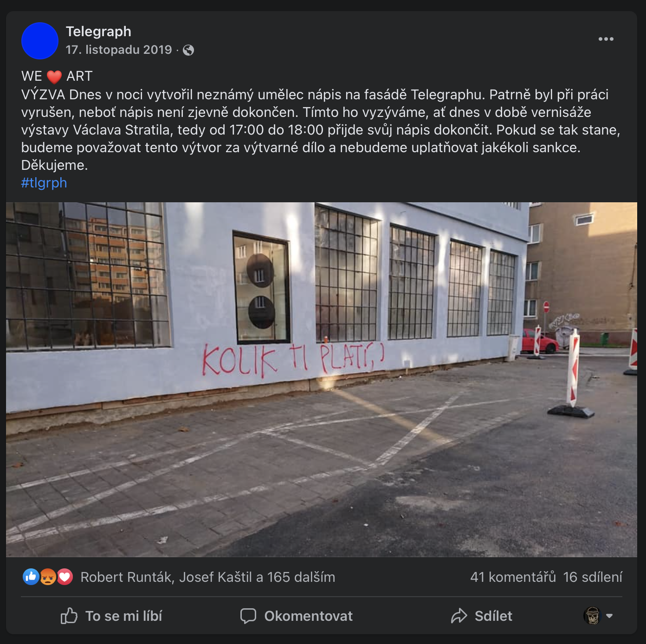Click the Okomentovat button
646x644 pixels.
[297, 616]
